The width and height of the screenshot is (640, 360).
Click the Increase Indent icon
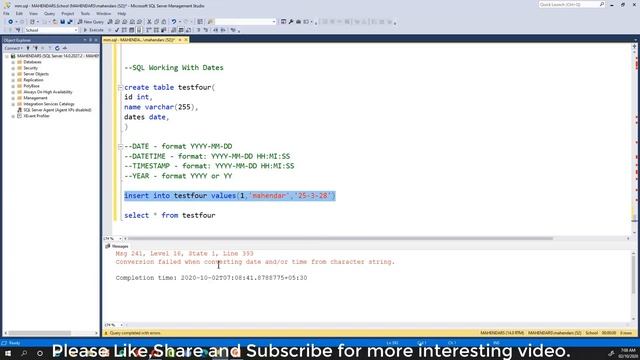click(x=223, y=30)
